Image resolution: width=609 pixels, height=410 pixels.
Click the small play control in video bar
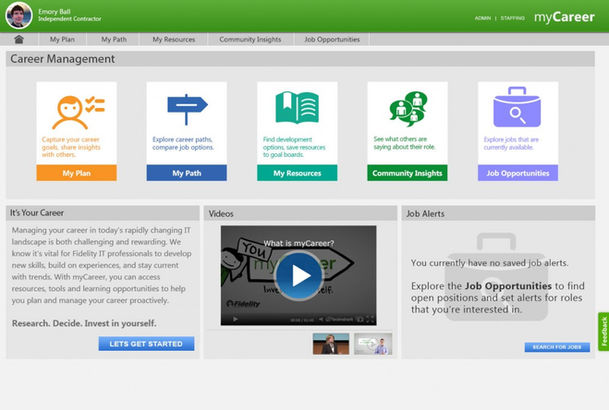(235, 319)
